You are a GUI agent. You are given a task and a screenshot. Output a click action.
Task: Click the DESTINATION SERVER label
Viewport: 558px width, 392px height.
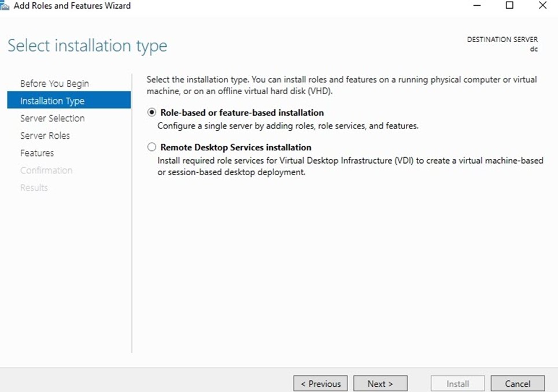pos(502,39)
